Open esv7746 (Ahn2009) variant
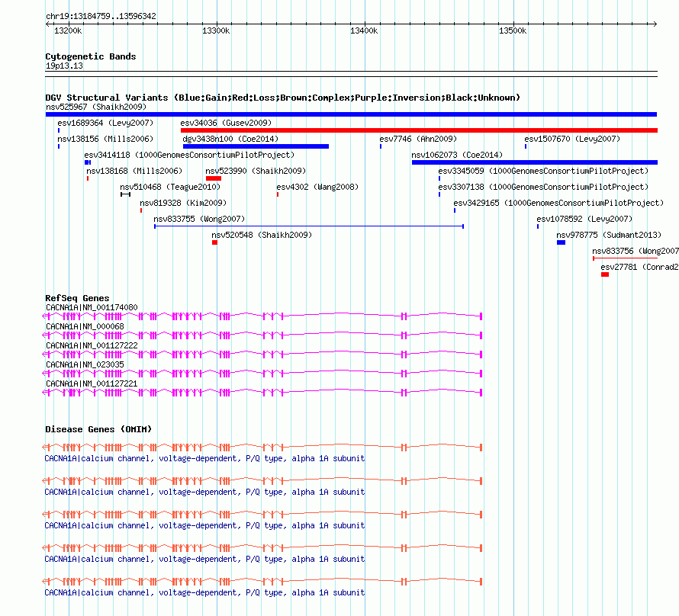The image size is (679, 616). (x=418, y=139)
